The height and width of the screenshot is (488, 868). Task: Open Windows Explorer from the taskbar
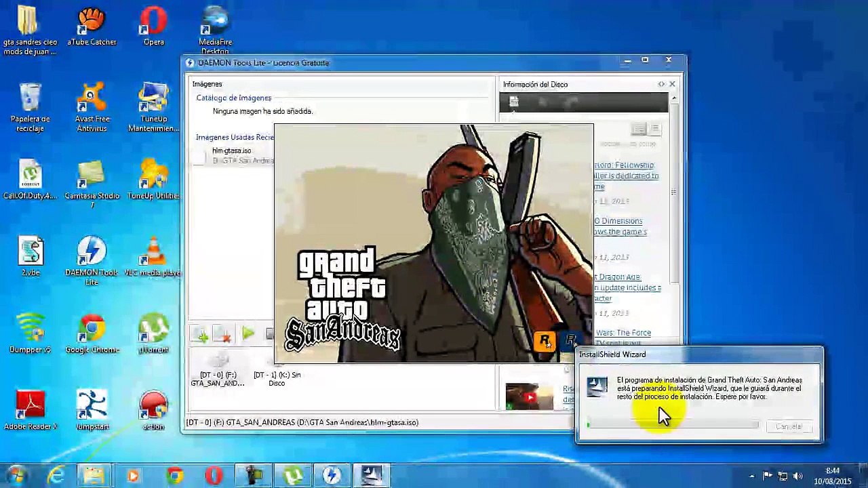point(94,476)
